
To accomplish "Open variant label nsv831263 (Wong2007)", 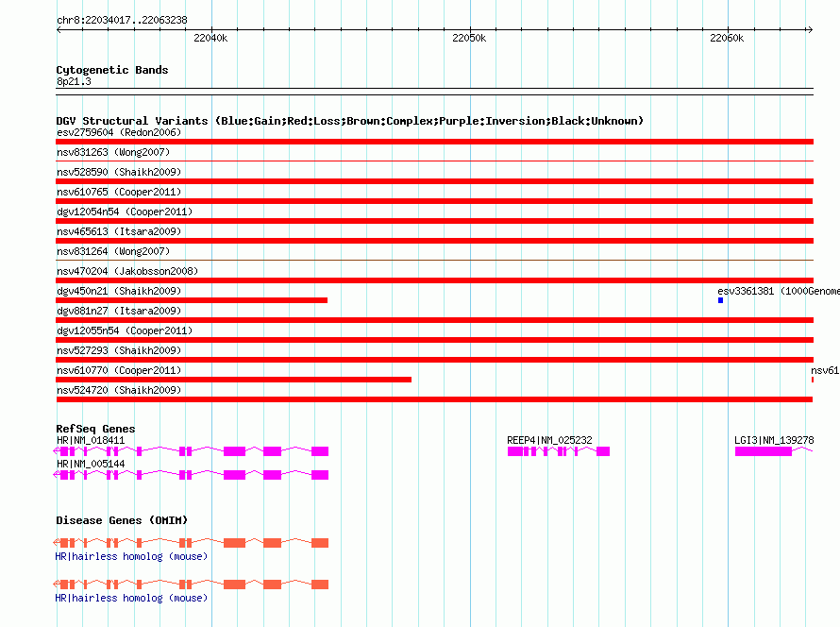I will coord(113,152).
